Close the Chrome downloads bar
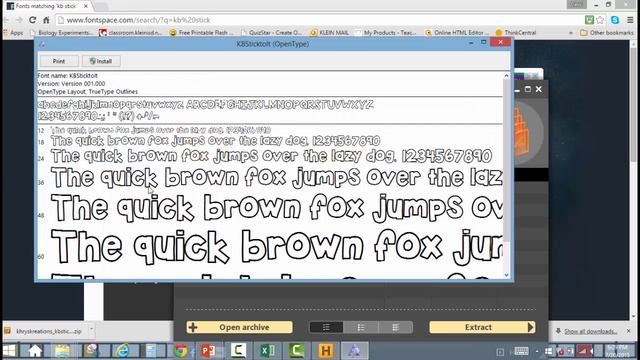The height and width of the screenshot is (360, 640). pyautogui.click(x=629, y=331)
